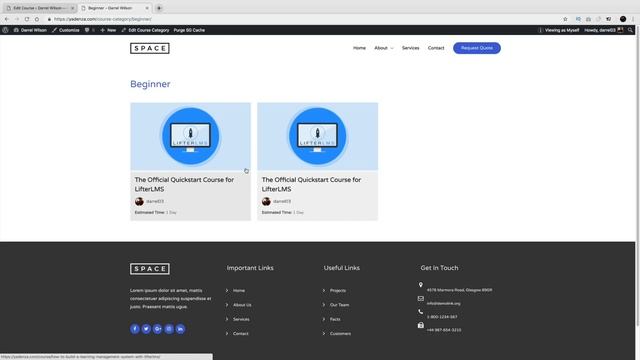Close the Beginner browser tab

[x=147, y=8]
